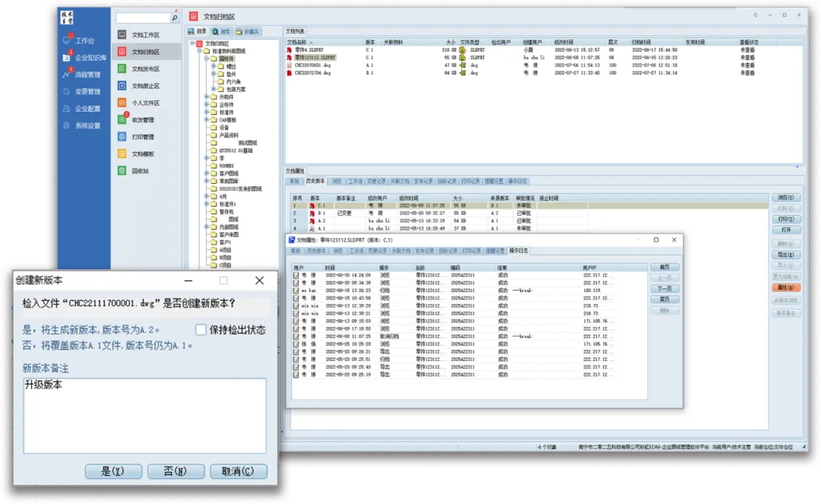Select the 内六角 folder
This screenshot has height=504, width=821.
click(233, 81)
